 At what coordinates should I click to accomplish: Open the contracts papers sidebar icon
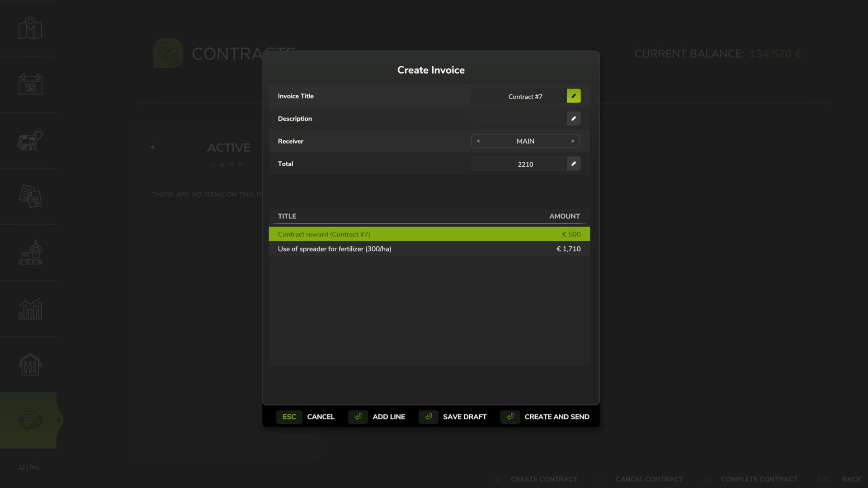(x=30, y=197)
